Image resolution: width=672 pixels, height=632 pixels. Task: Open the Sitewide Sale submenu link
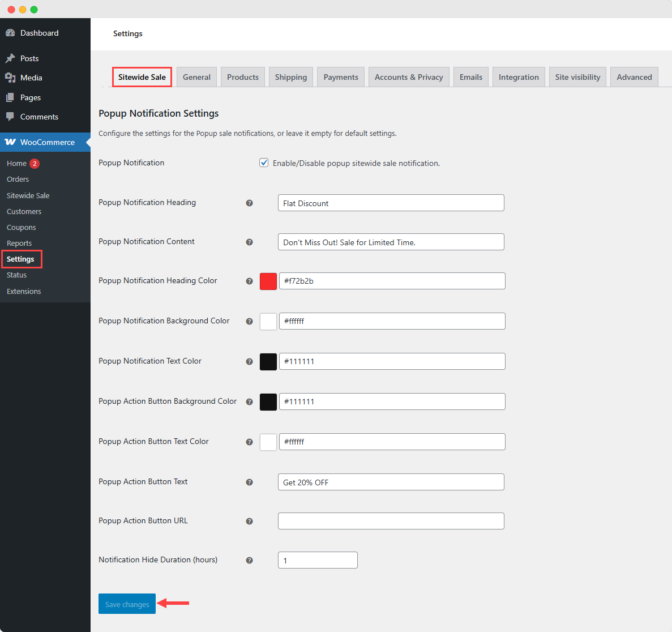coord(28,195)
